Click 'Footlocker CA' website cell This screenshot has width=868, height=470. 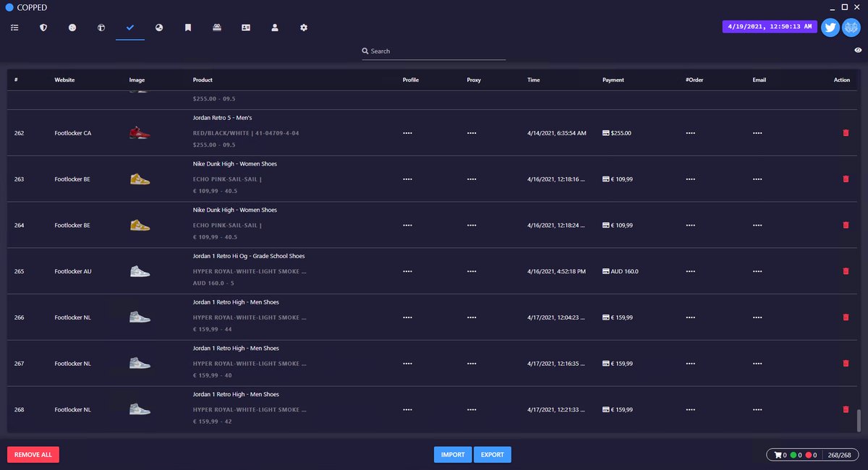[73, 133]
